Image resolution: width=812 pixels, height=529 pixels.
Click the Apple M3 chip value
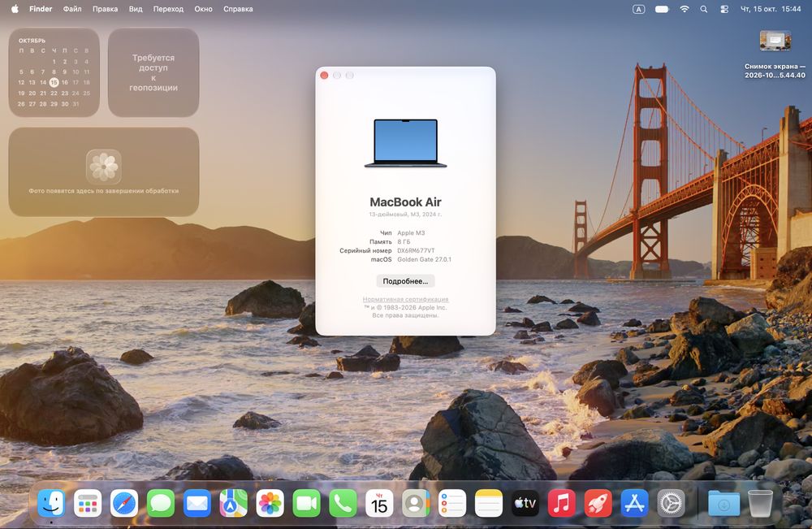(411, 232)
